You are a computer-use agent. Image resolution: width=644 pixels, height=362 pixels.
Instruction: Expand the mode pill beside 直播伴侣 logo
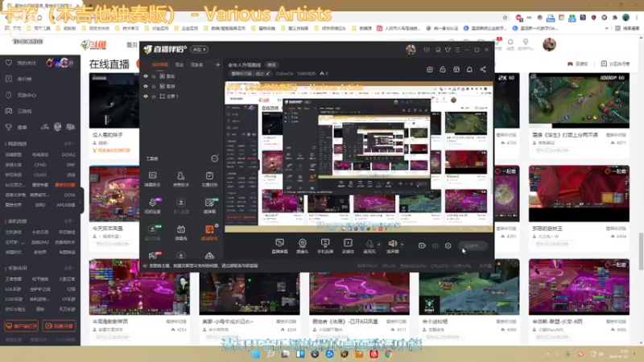[x=200, y=50]
